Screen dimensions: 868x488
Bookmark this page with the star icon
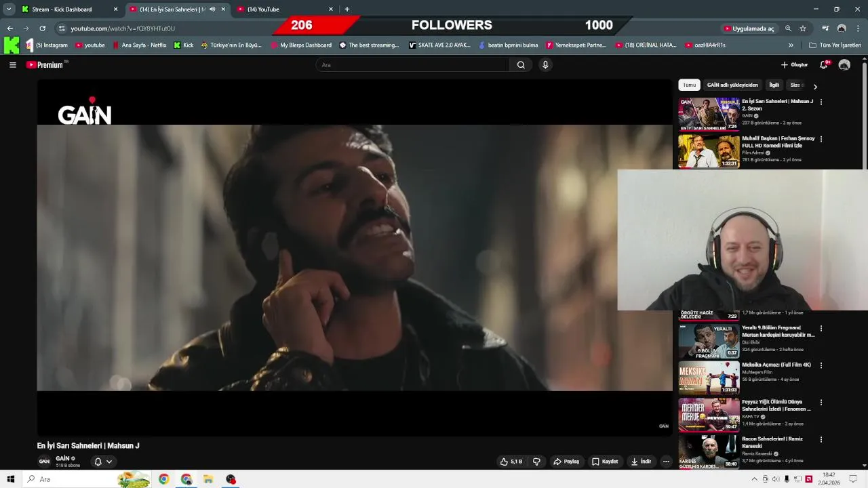(803, 28)
